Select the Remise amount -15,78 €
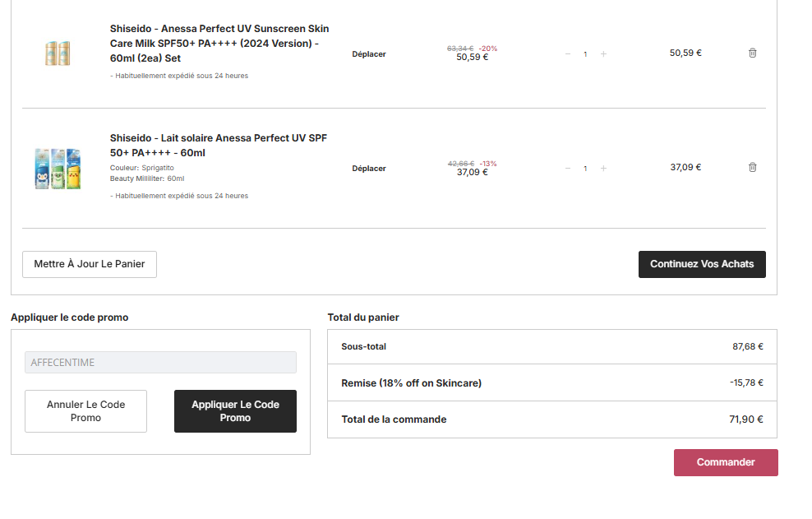 click(747, 382)
